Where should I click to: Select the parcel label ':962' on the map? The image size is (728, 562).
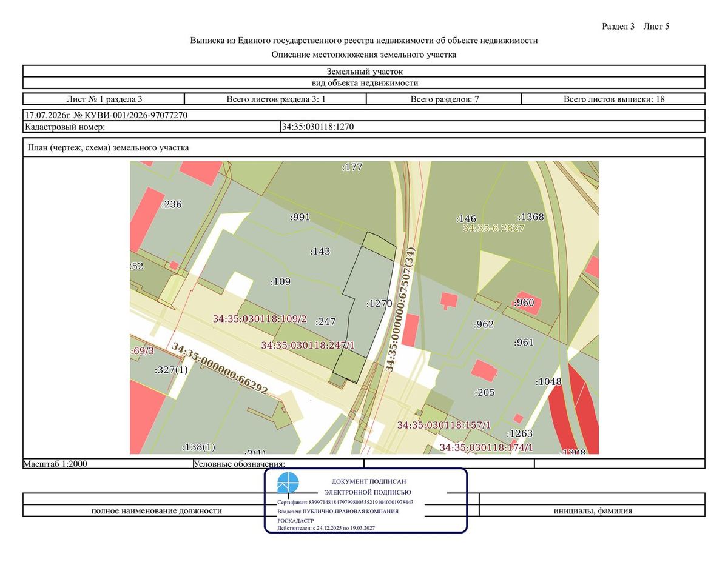tap(484, 324)
